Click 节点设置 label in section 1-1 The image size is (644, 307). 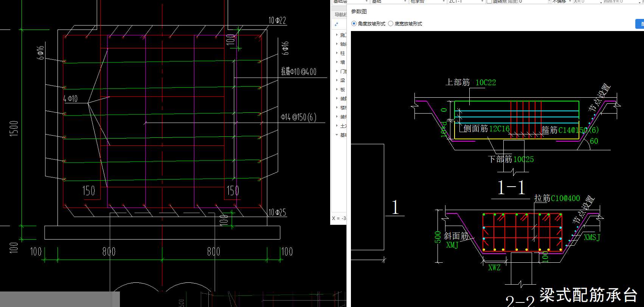pyautogui.click(x=599, y=98)
